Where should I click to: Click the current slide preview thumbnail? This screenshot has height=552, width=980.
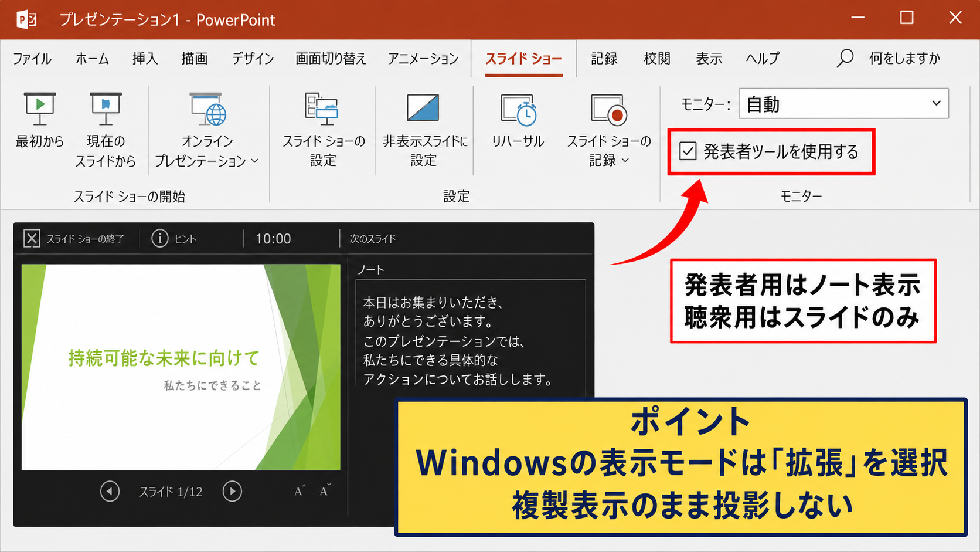(x=181, y=367)
